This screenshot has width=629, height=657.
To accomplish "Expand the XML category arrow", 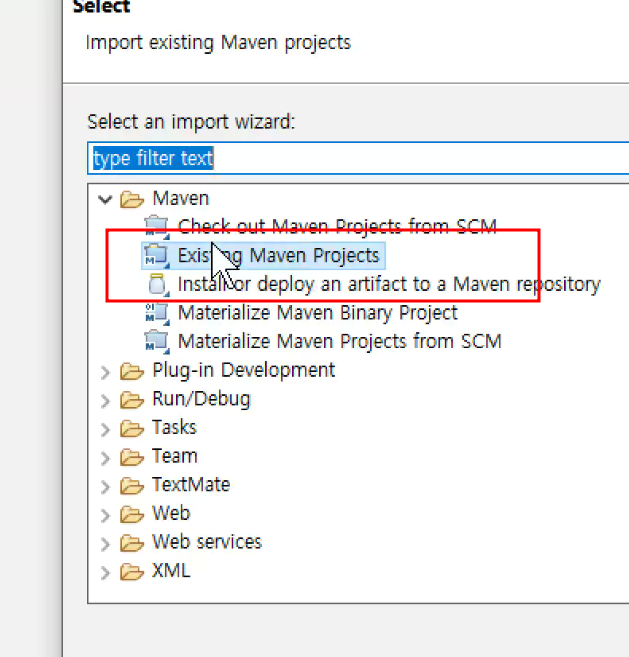I will point(106,572).
